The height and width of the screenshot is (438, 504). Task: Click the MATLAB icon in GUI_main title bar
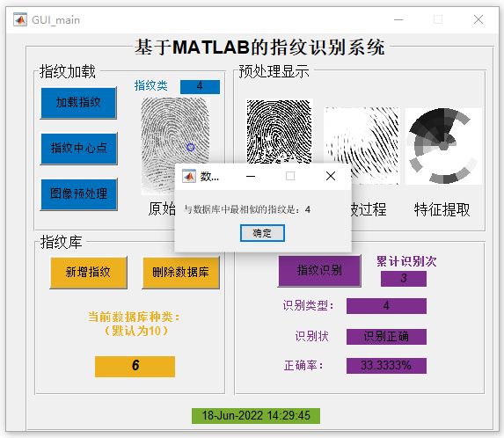(x=20, y=20)
